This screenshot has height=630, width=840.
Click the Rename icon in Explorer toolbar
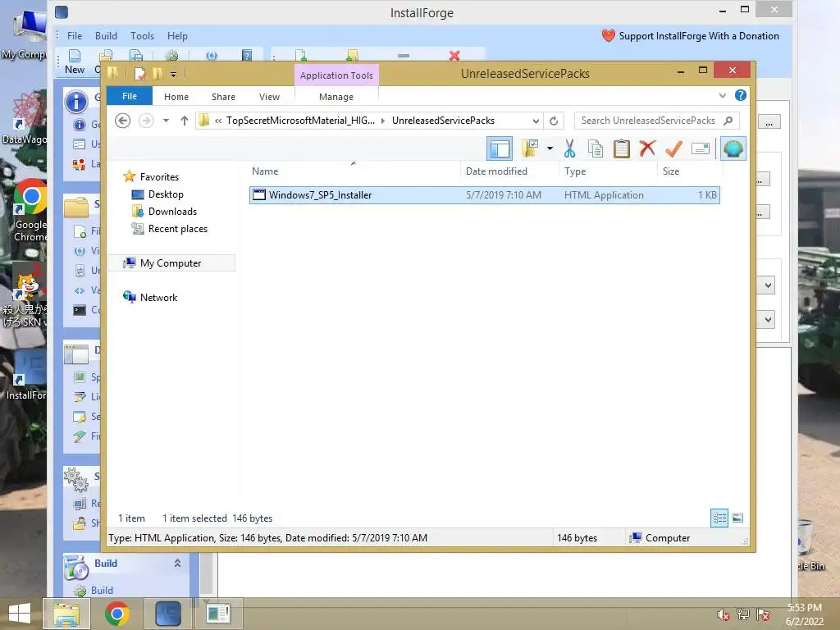[x=701, y=148]
